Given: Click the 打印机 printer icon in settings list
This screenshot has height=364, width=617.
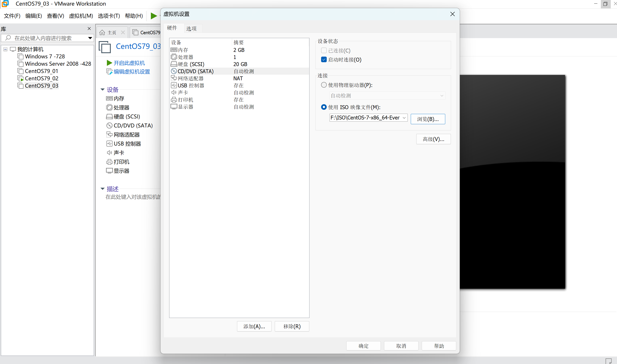Looking at the screenshot, I should tap(174, 100).
